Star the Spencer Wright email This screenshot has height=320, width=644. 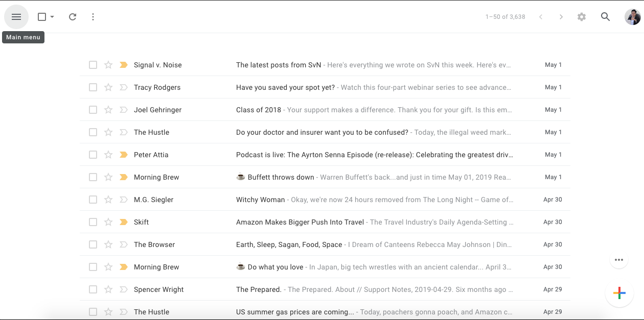click(x=108, y=289)
